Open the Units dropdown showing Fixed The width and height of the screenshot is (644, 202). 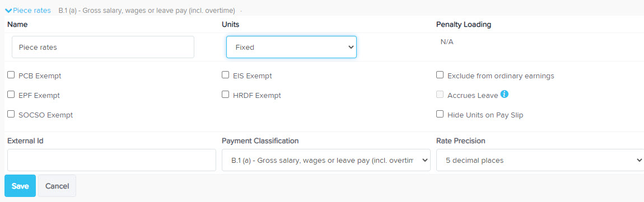[291, 47]
